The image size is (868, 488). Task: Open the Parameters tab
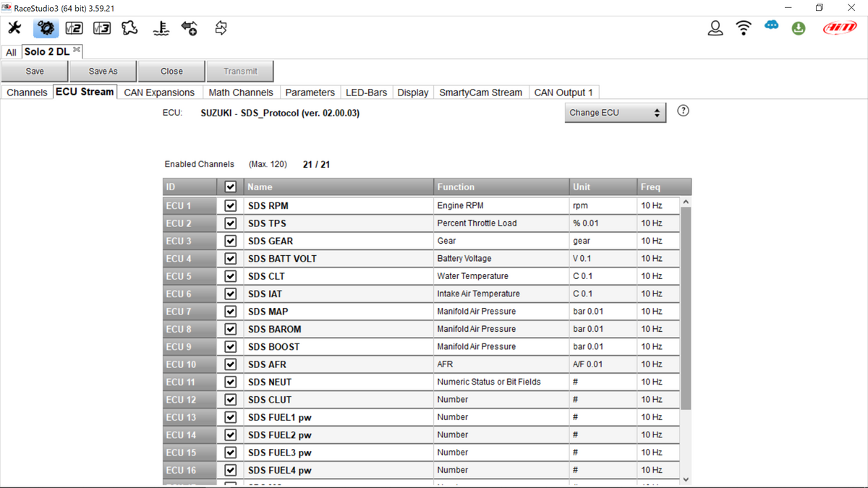click(x=310, y=93)
